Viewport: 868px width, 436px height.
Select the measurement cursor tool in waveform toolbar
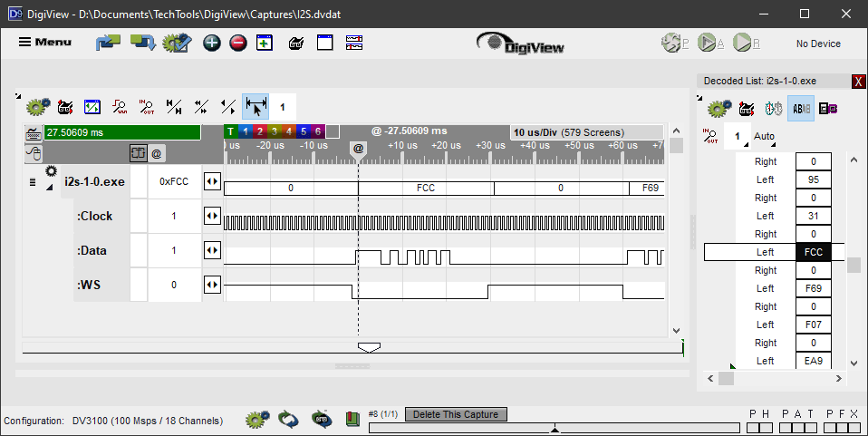pos(256,107)
